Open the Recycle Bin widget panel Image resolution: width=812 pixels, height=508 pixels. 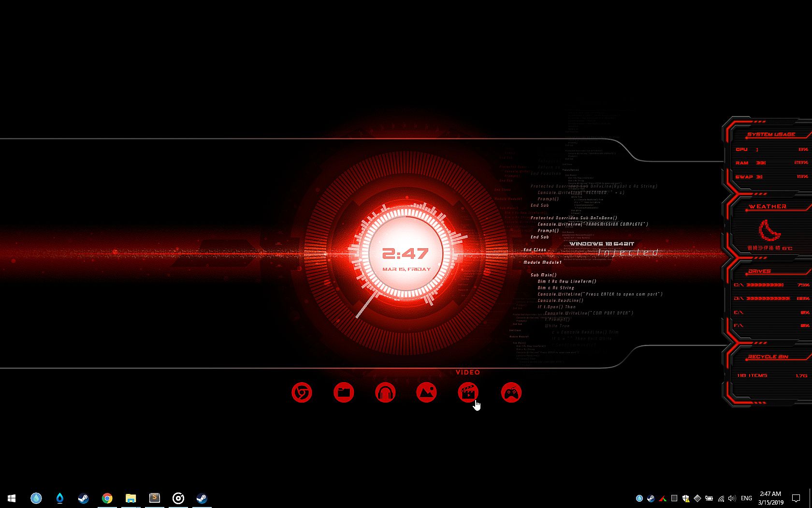coord(768,368)
